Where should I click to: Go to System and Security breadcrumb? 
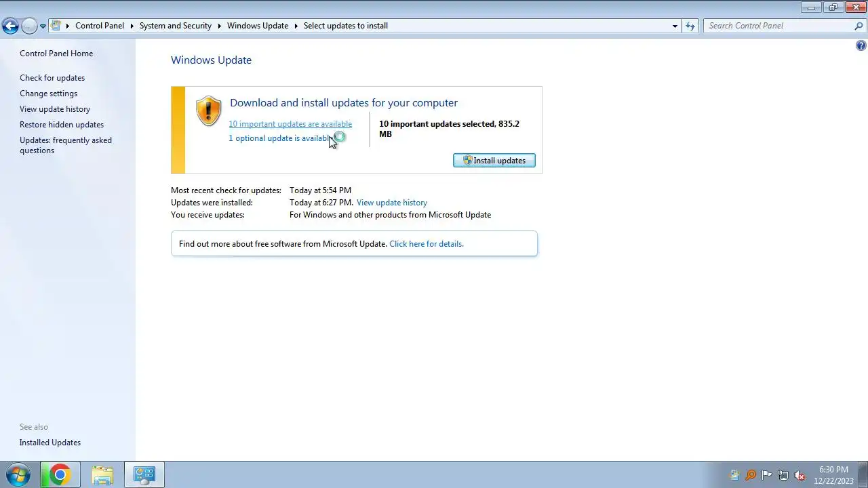pyautogui.click(x=176, y=26)
